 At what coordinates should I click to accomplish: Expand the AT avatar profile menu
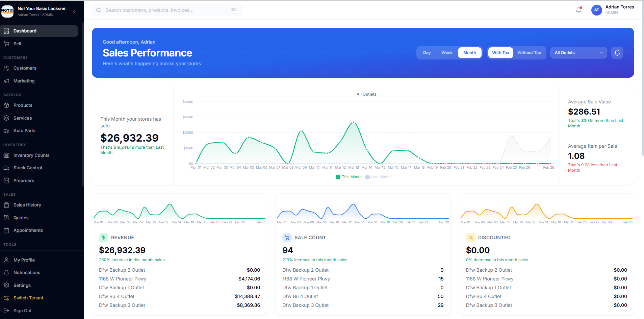(596, 10)
